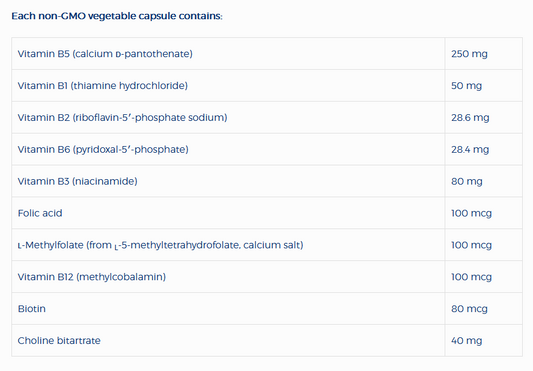Click the 28.4 mg amount value

pos(470,150)
